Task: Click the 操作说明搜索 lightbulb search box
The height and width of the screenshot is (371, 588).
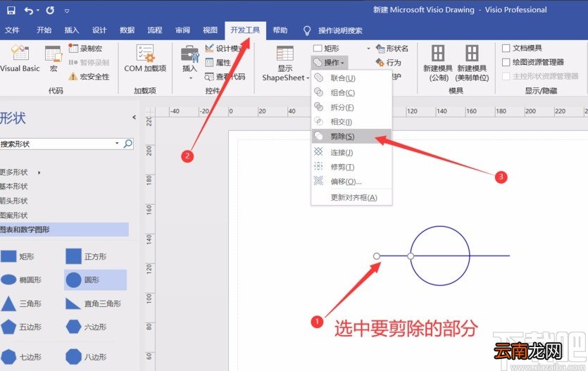Action: (x=333, y=30)
